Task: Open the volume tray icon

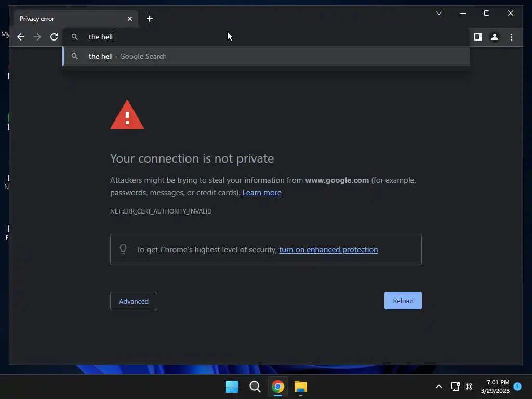Action: click(x=468, y=387)
